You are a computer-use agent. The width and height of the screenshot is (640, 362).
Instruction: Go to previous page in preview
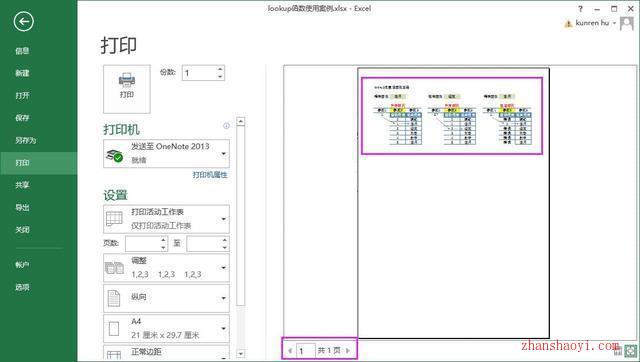(x=290, y=350)
